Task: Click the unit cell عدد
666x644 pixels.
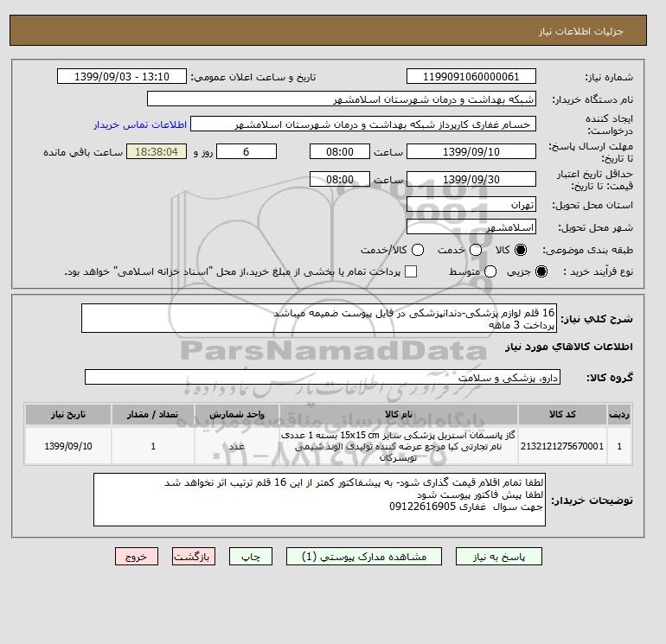Action: 237,446
